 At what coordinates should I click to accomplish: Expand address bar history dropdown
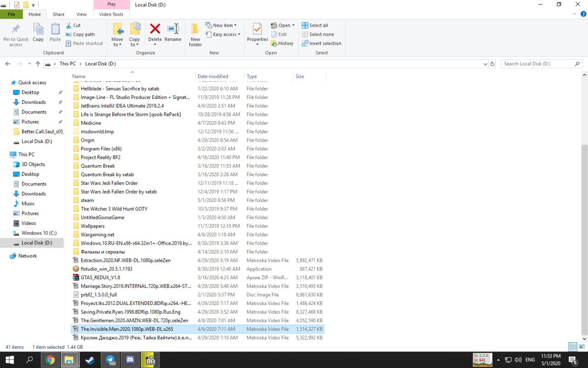pos(486,64)
